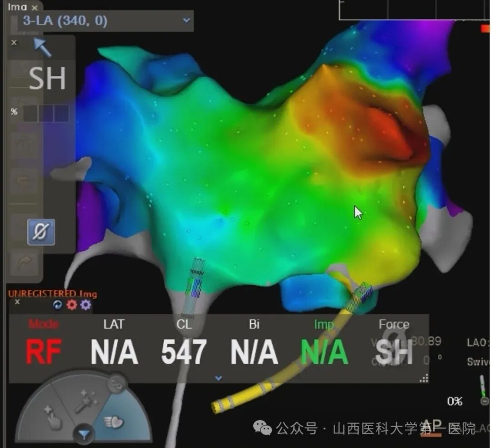
Task: Click the red indicator in the top right
Action: (485, 29)
